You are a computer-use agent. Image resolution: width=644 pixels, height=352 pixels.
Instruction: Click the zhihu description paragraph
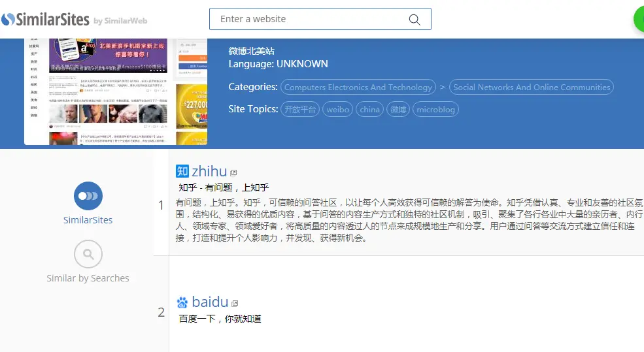[x=409, y=220]
